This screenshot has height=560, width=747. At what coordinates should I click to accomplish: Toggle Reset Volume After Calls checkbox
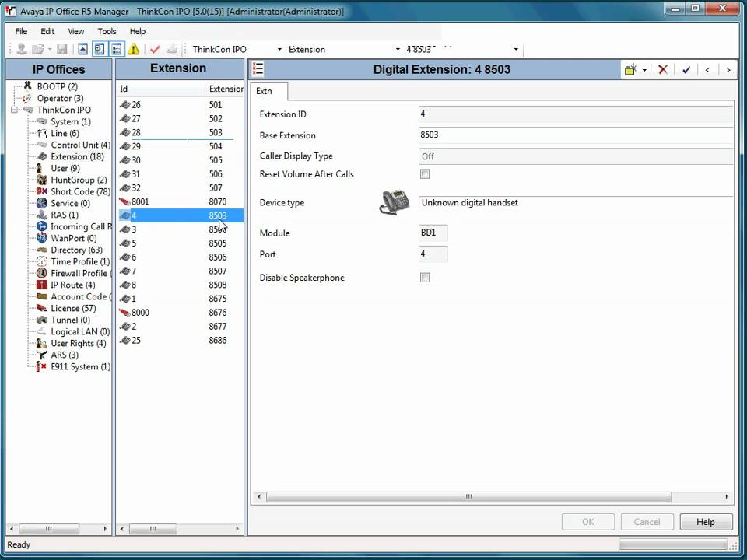click(x=425, y=173)
